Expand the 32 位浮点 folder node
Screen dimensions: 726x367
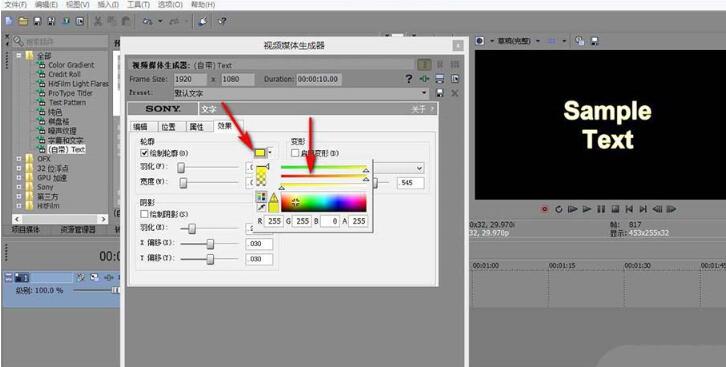(x=19, y=168)
